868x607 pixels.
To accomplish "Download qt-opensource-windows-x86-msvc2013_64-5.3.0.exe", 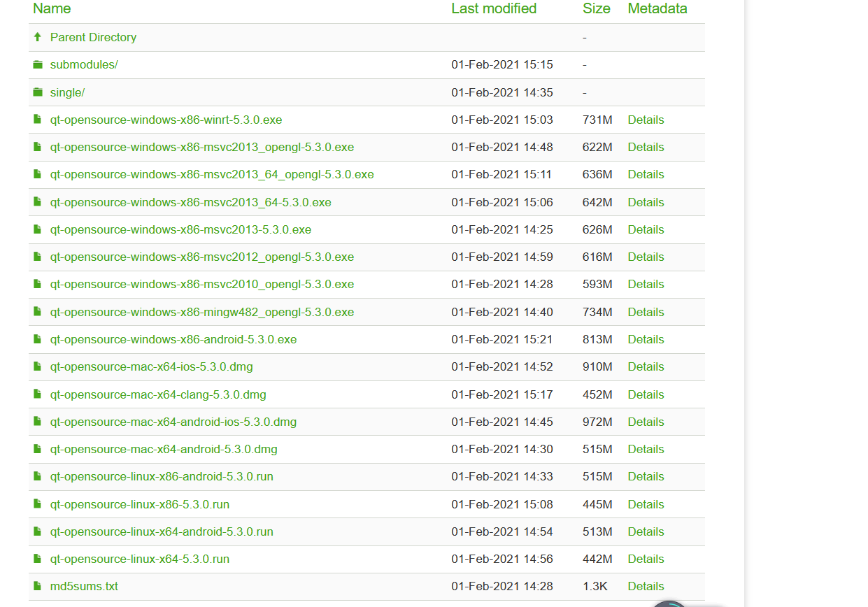I will click(x=191, y=202).
